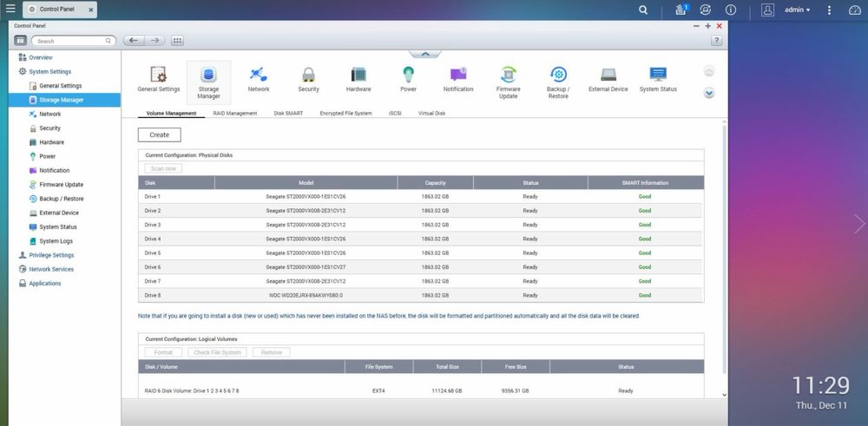Open the admin user dropdown menu
The image size is (868, 426).
pos(797,10)
